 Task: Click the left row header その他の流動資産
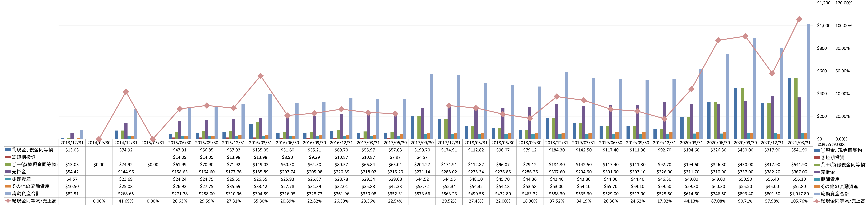tap(31, 187)
